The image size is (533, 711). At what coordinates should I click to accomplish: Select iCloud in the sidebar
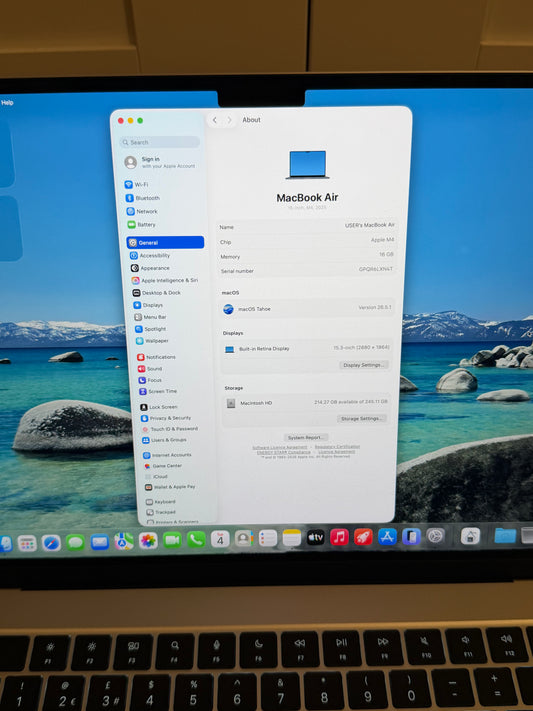(156, 477)
